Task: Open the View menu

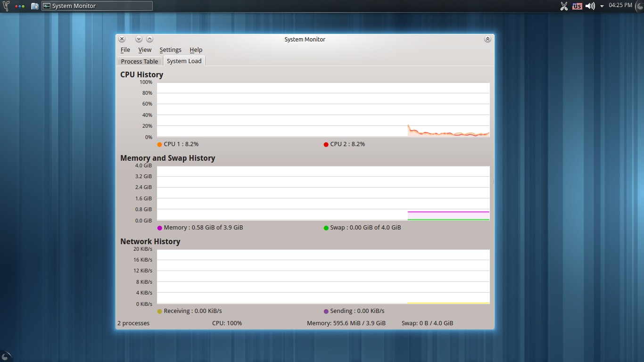Action: [145, 50]
